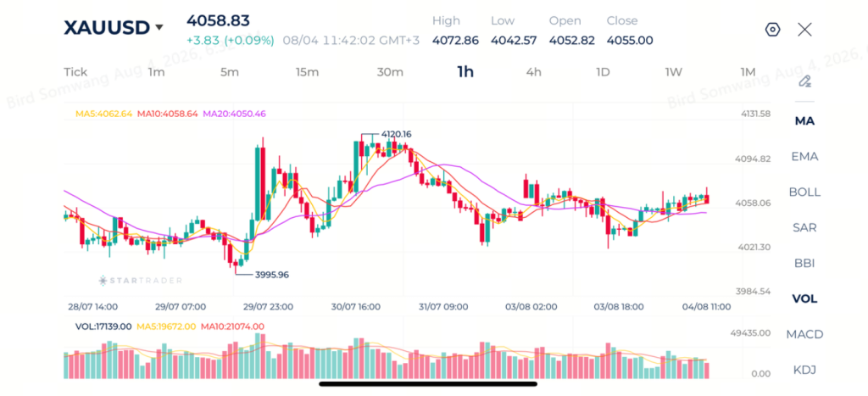The width and height of the screenshot is (868, 396).
Task: Close the chart with the X icon
Action: 804,30
